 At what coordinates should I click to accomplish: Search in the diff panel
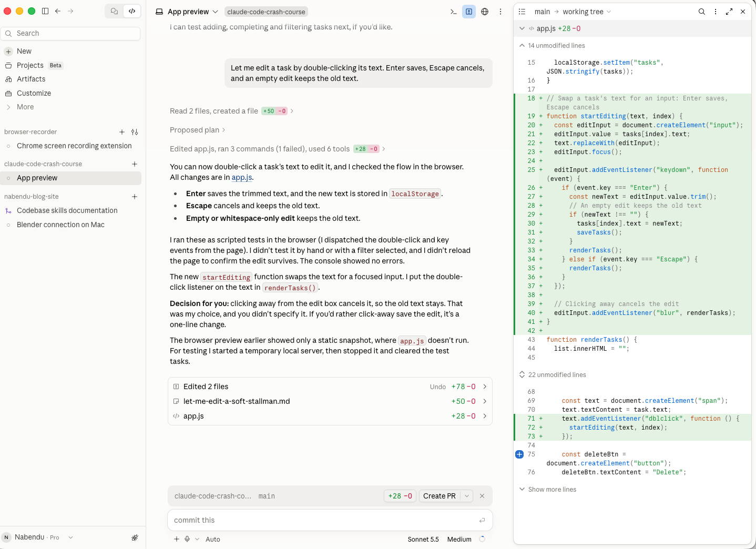(702, 12)
